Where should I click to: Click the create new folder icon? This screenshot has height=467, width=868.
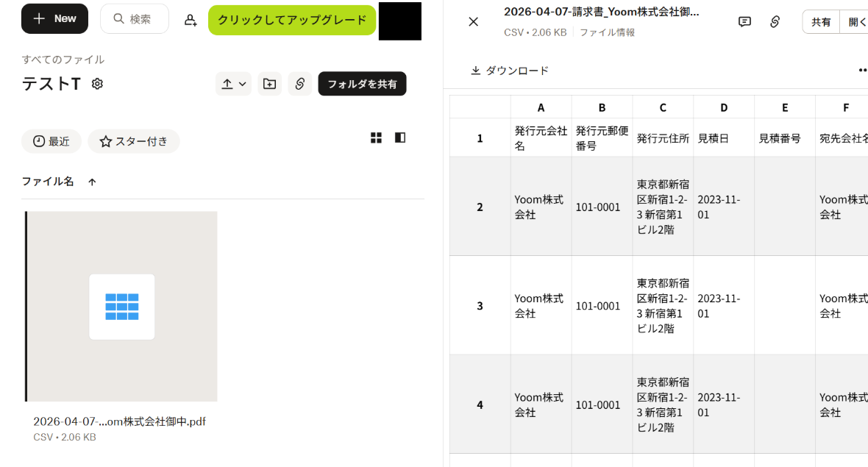point(270,84)
